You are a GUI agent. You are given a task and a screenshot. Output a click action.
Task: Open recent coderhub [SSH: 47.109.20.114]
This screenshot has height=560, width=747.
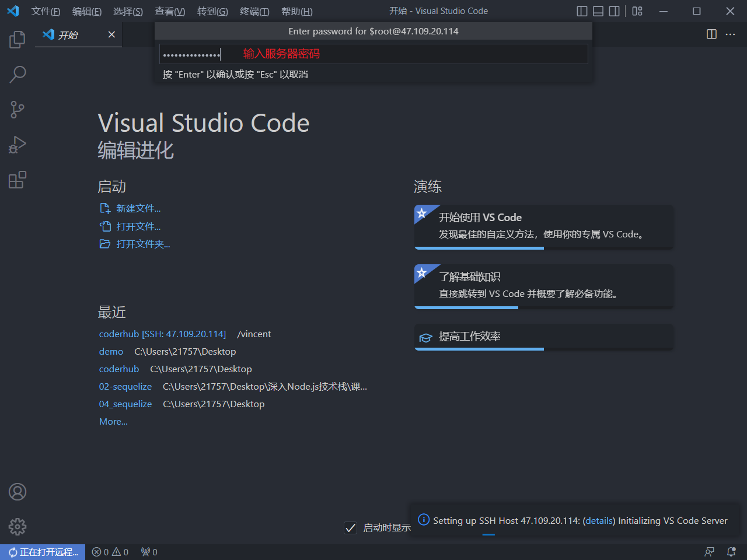162,334
